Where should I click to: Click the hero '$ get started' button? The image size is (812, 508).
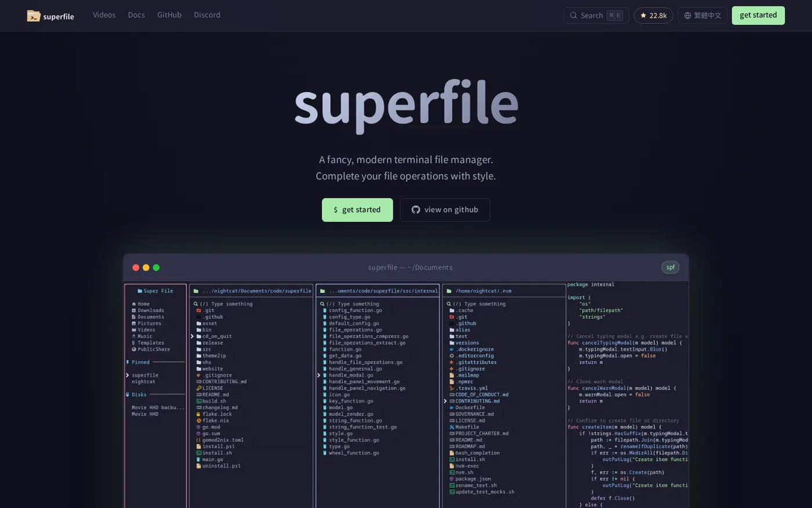pyautogui.click(x=357, y=210)
